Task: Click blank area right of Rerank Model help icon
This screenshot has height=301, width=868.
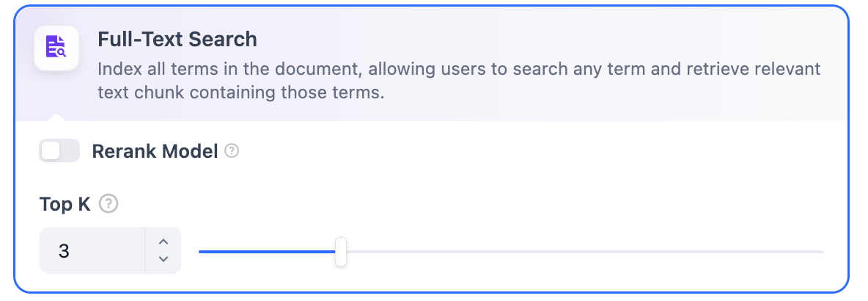Action: pyautogui.click(x=513, y=151)
